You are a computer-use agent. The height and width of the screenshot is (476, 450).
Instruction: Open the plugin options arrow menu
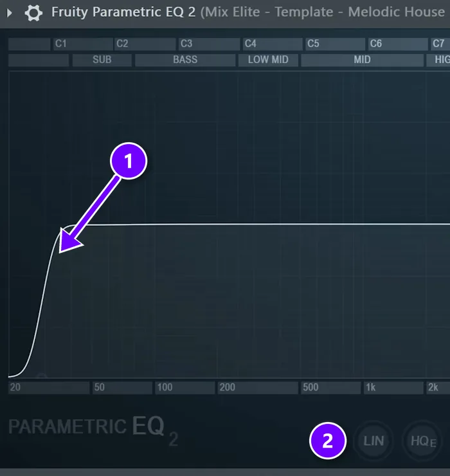click(x=10, y=13)
